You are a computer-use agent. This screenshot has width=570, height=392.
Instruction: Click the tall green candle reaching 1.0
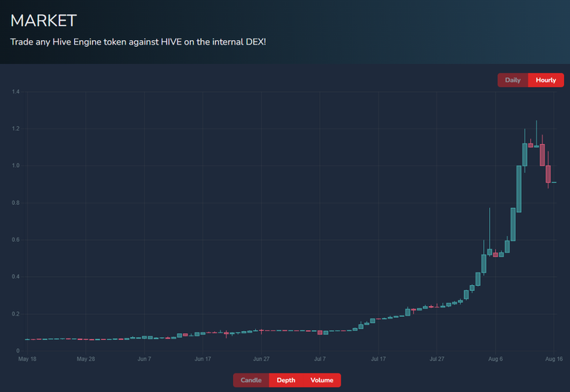pos(519,189)
